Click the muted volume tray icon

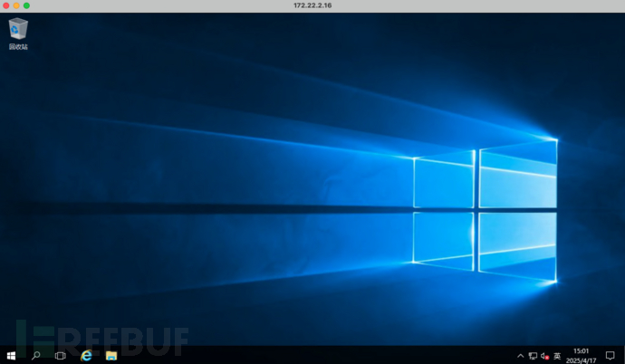pos(545,356)
